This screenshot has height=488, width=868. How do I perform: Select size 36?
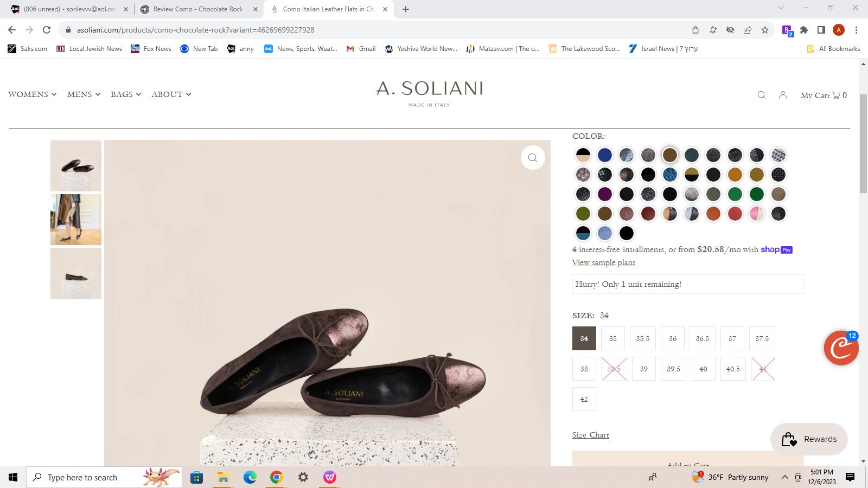coord(673,338)
